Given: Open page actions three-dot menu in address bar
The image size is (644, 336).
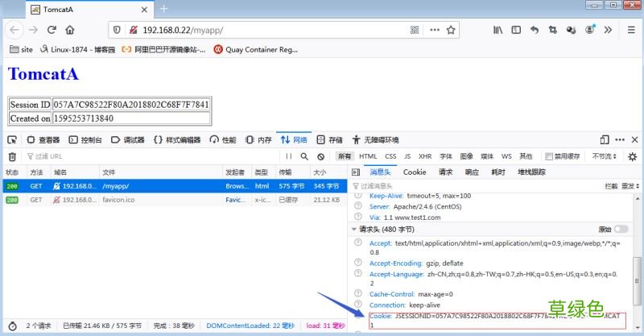Looking at the screenshot, I should point(435,30).
